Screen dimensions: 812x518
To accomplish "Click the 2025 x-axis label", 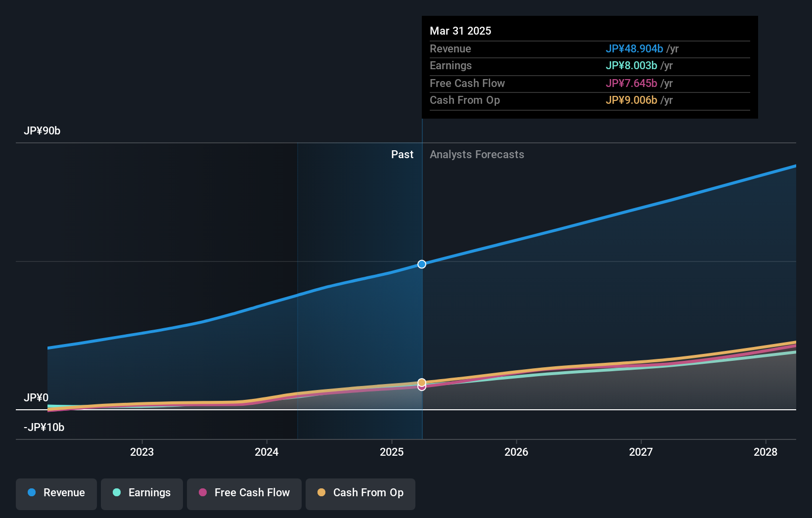I will click(392, 452).
